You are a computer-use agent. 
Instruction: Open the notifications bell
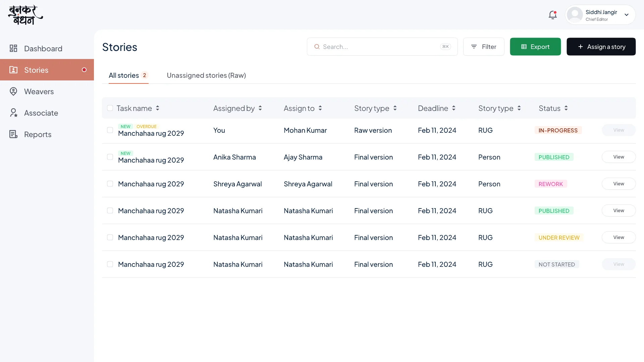552,15
